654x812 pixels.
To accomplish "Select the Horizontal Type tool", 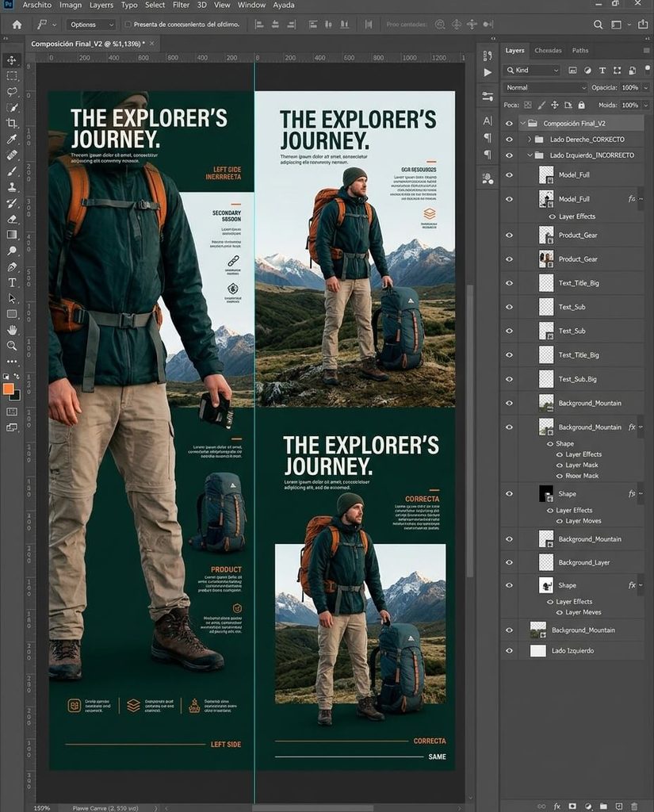I will tap(12, 283).
